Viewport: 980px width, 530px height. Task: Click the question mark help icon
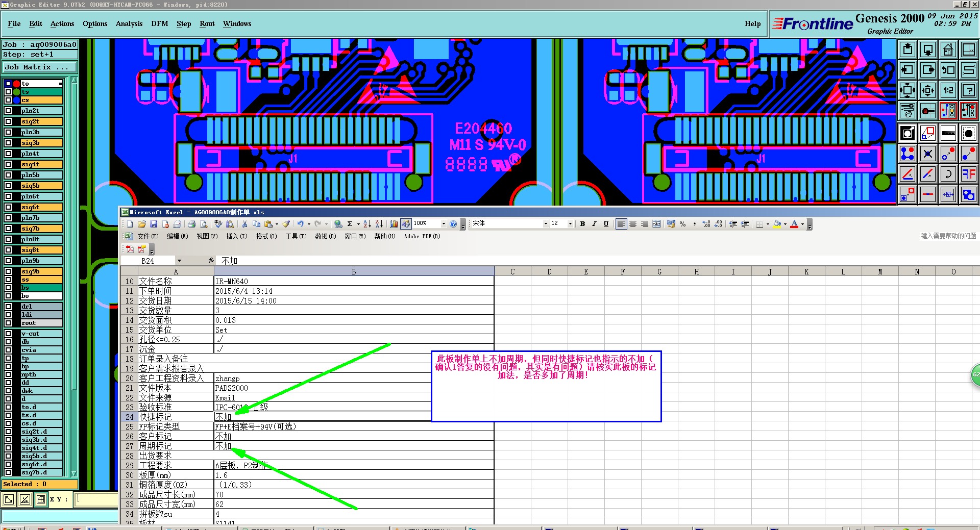coord(969,90)
